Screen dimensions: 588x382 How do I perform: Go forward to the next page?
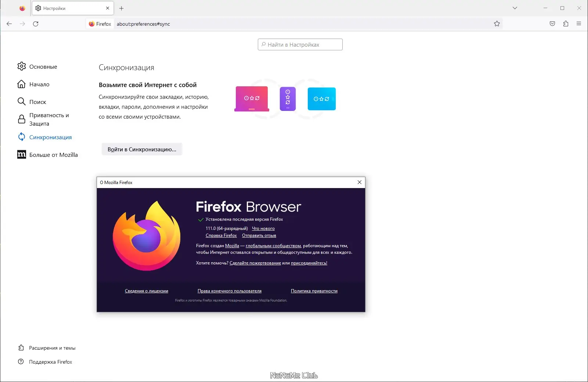22,24
